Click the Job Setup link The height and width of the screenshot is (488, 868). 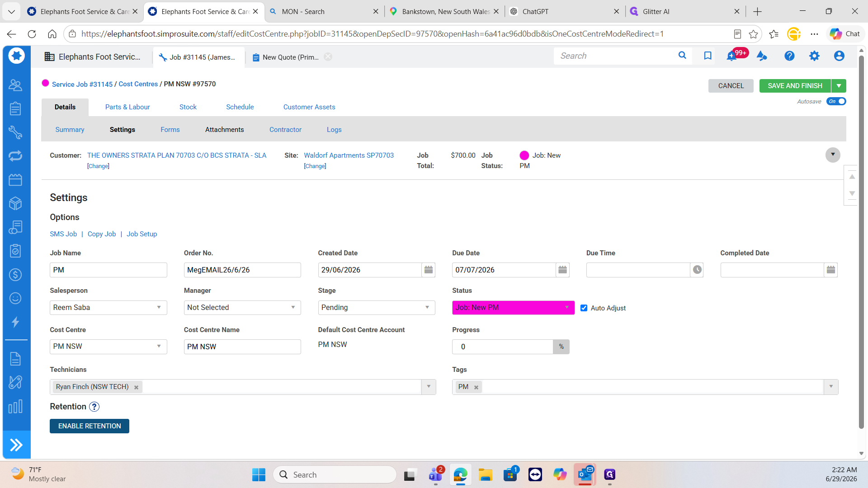(x=142, y=234)
